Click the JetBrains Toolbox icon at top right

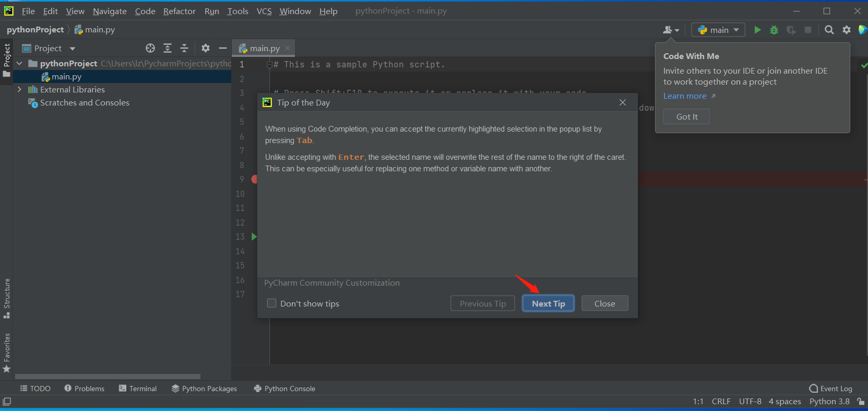coord(863,30)
